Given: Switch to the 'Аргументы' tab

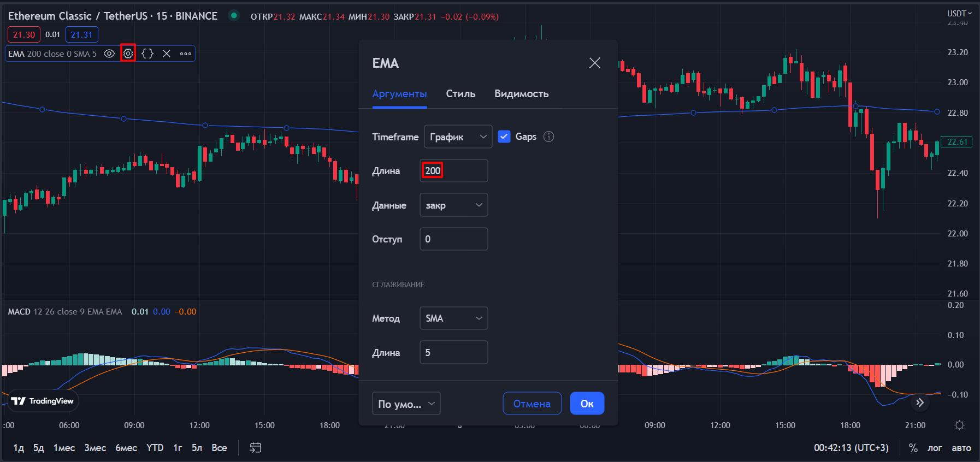Looking at the screenshot, I should (x=399, y=94).
